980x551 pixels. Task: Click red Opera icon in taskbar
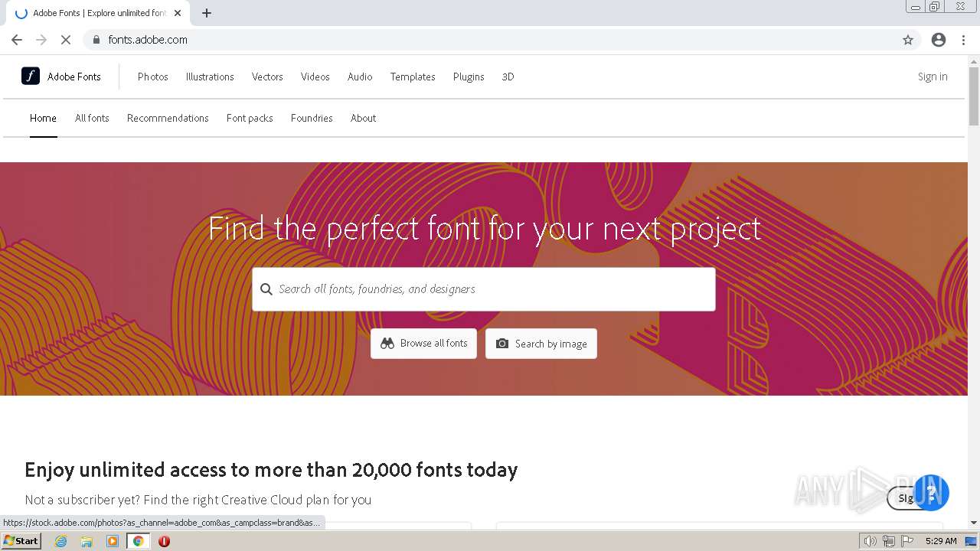pos(164,541)
